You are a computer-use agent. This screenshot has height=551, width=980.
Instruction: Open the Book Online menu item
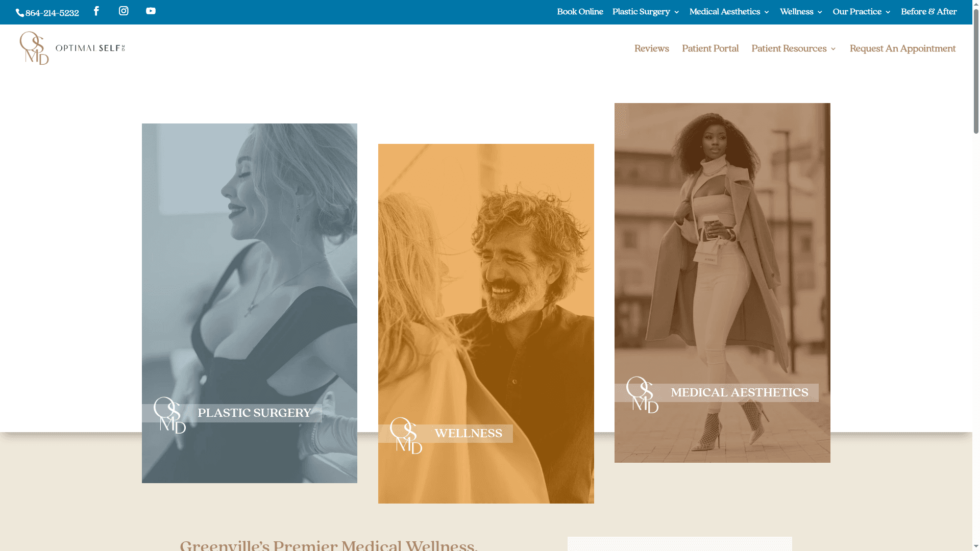pyautogui.click(x=580, y=12)
